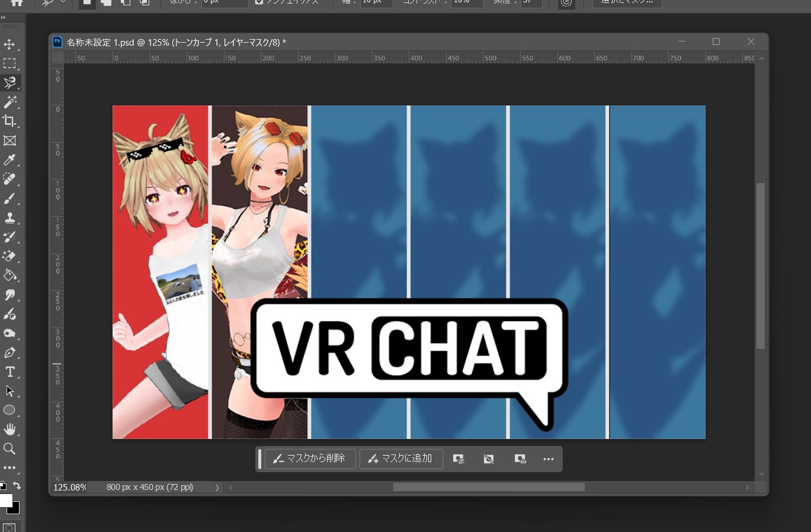Screen dimensions: 811x532
Task: Click the zoom percentage field 125.08%
Action: click(x=70, y=487)
